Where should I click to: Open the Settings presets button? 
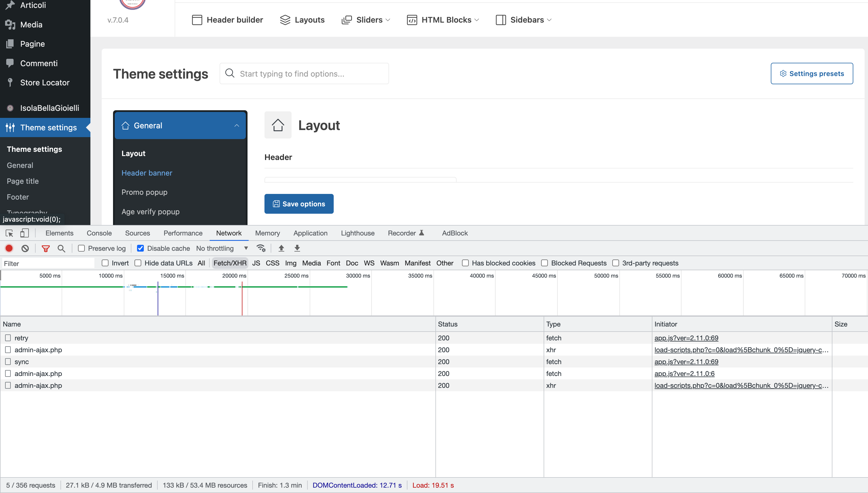811,73
